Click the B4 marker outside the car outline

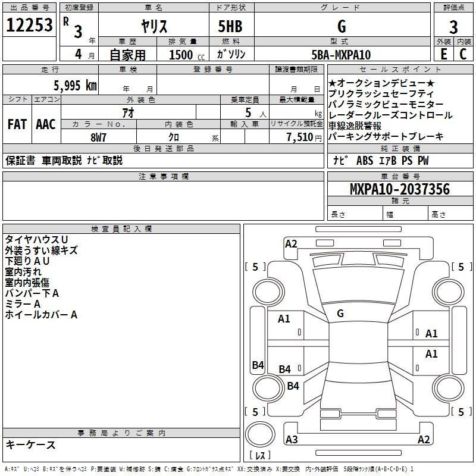[x=258, y=365]
